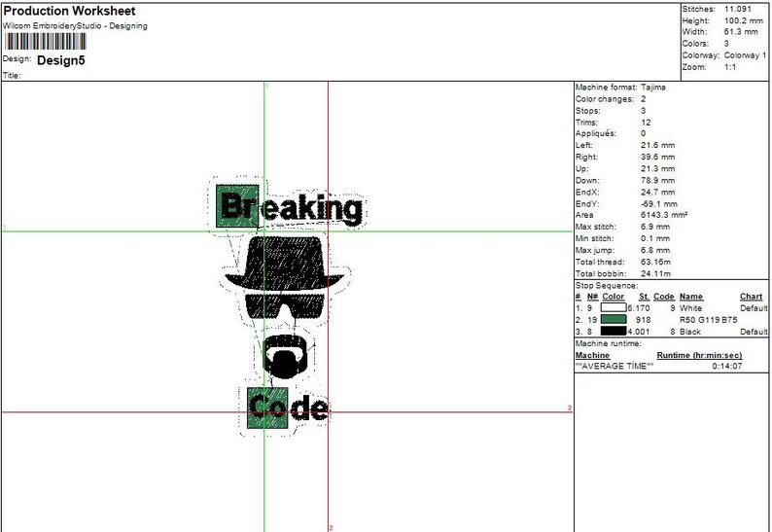The width and height of the screenshot is (772, 532).
Task: Click the 'Runtime (hr:min:sec)' header
Action: [699, 356]
